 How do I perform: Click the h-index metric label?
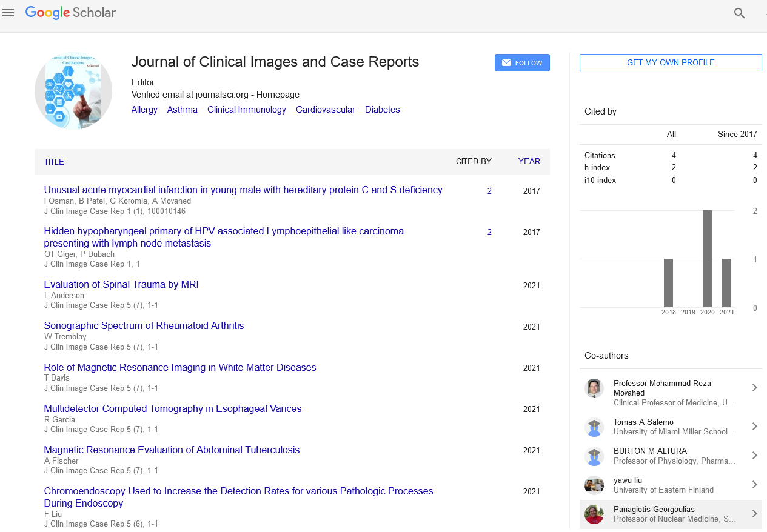tap(597, 167)
